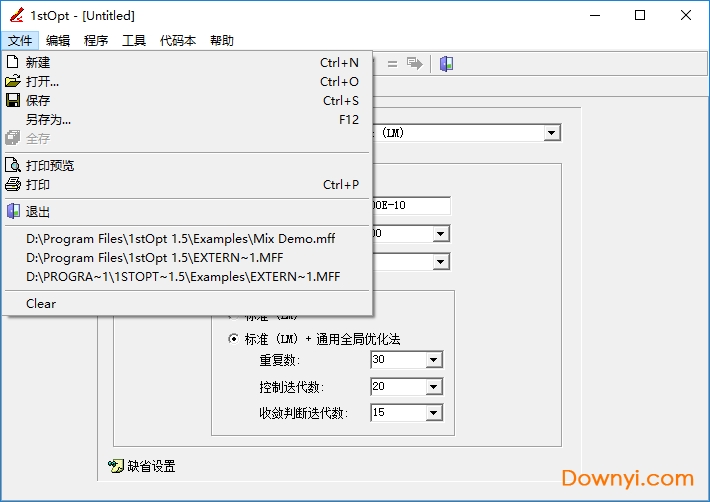Click the 新建 (New) file icon
710x502 pixels.
pos(13,62)
